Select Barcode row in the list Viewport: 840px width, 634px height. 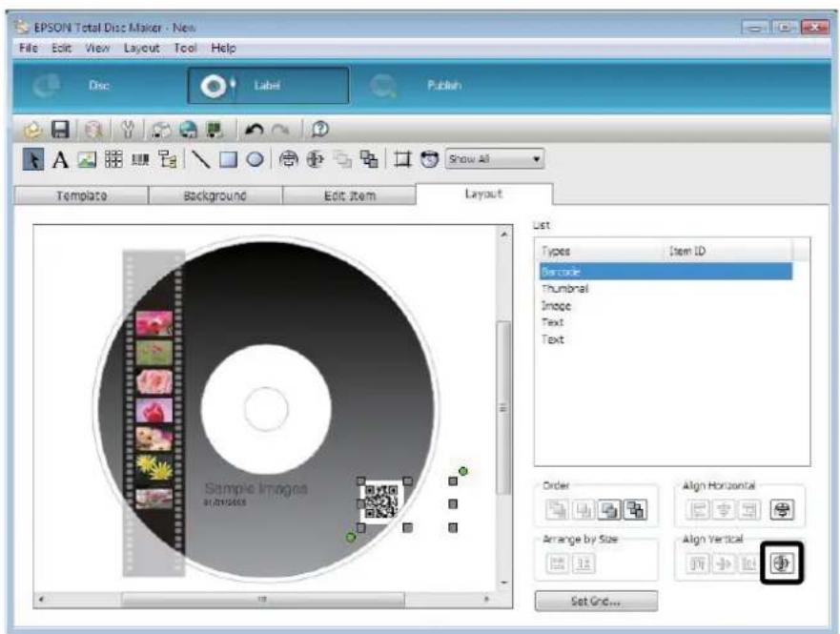point(666,272)
